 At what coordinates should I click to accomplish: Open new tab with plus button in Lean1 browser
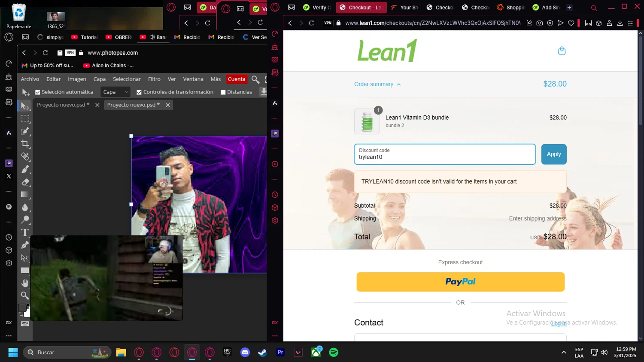569,7
